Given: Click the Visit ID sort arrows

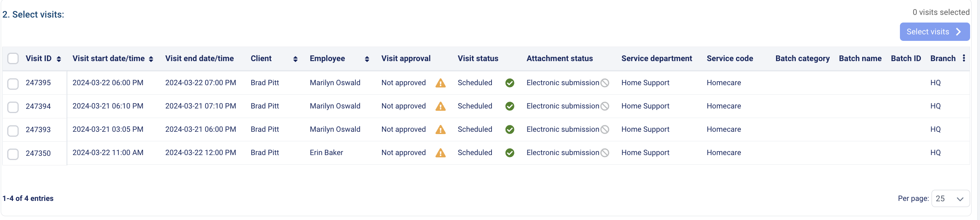Looking at the screenshot, I should (59, 59).
